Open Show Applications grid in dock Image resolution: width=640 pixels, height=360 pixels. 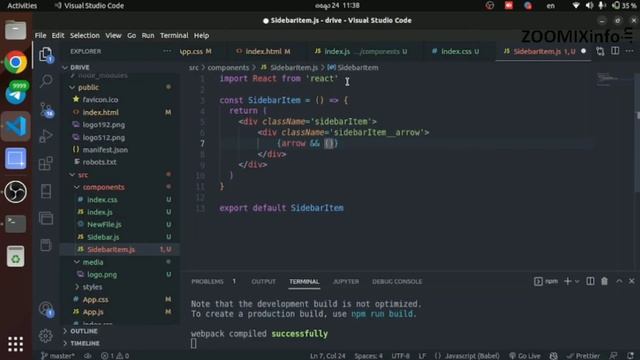(16, 344)
